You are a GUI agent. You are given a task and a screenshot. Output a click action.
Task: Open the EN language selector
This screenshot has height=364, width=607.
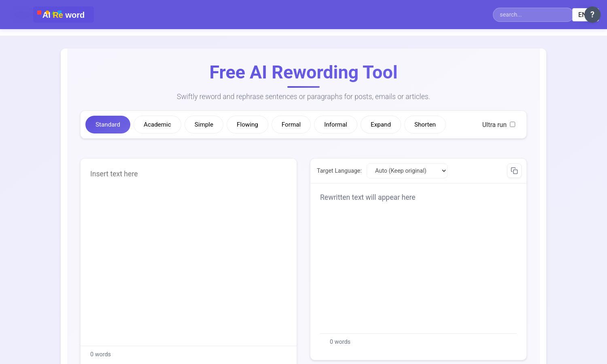coord(582,15)
